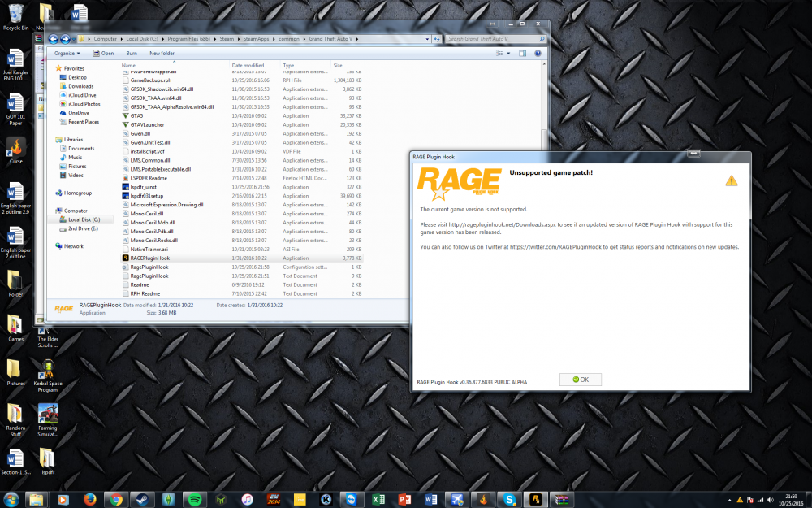The image size is (812, 508).
Task: Select the lspdfr_uinst file
Action: coord(143,187)
